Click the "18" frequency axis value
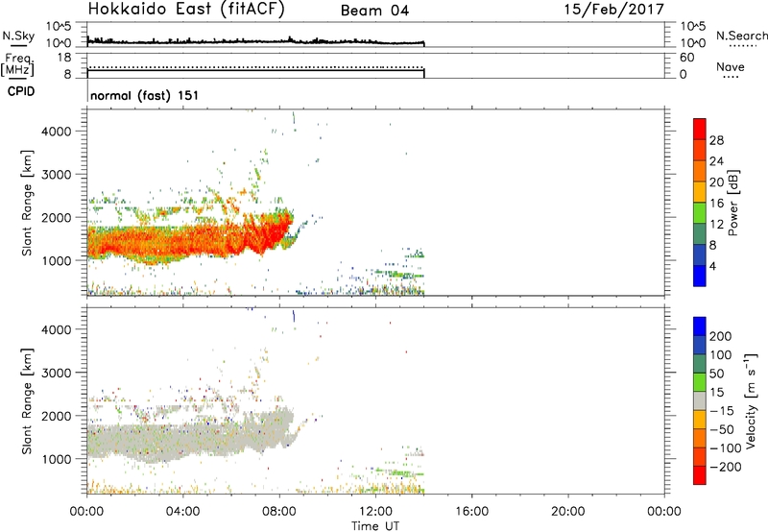This screenshot has width=768, height=532. coord(64,58)
